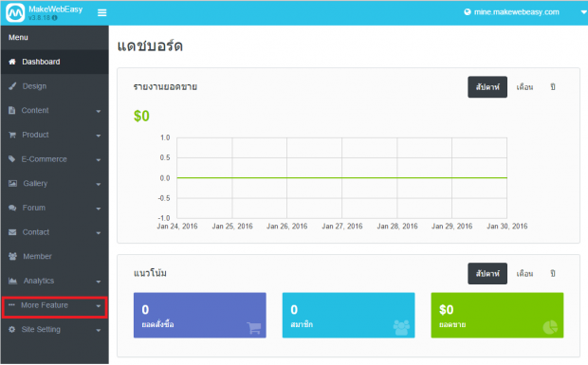Open the purple orders summary card
Viewport: 588px width, 365px height.
point(200,315)
